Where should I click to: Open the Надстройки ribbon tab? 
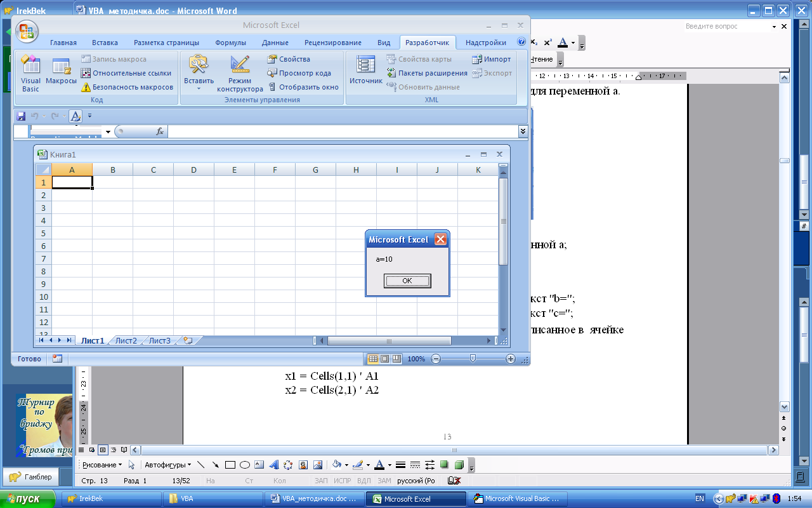(486, 43)
